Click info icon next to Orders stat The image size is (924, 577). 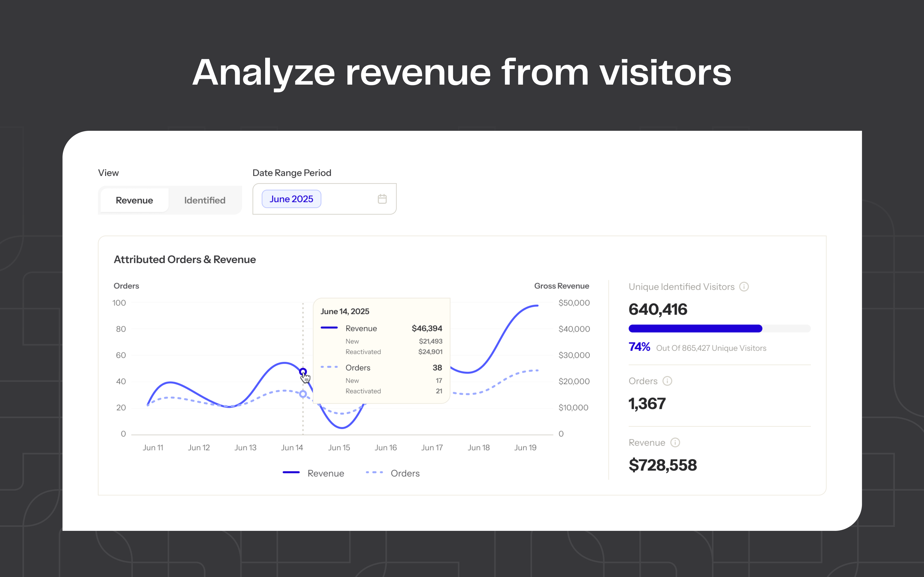[x=667, y=381]
